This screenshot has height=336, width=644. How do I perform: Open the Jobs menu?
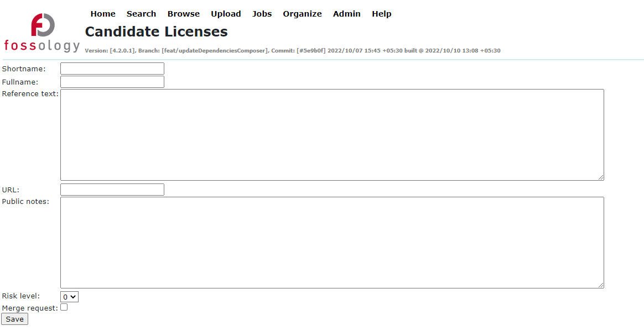point(262,14)
